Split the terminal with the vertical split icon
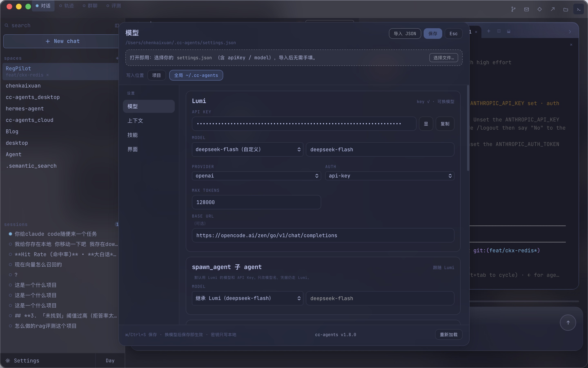The image size is (588, 368). (499, 31)
